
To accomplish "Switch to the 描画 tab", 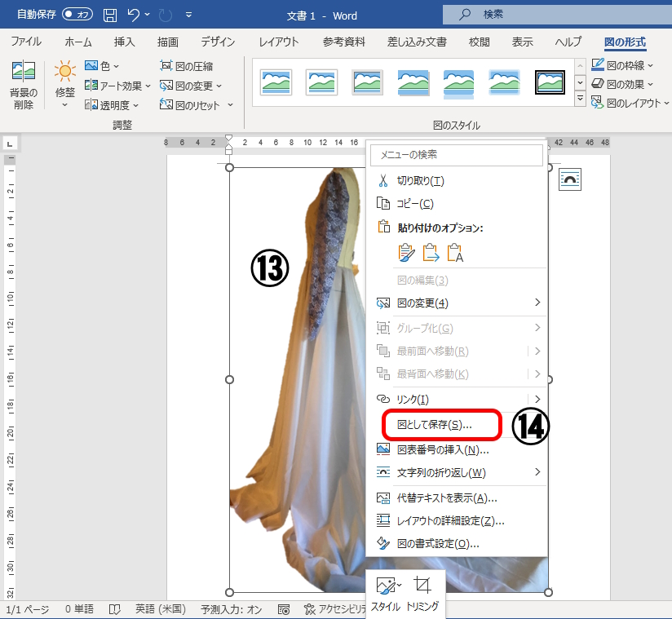I will (x=168, y=42).
